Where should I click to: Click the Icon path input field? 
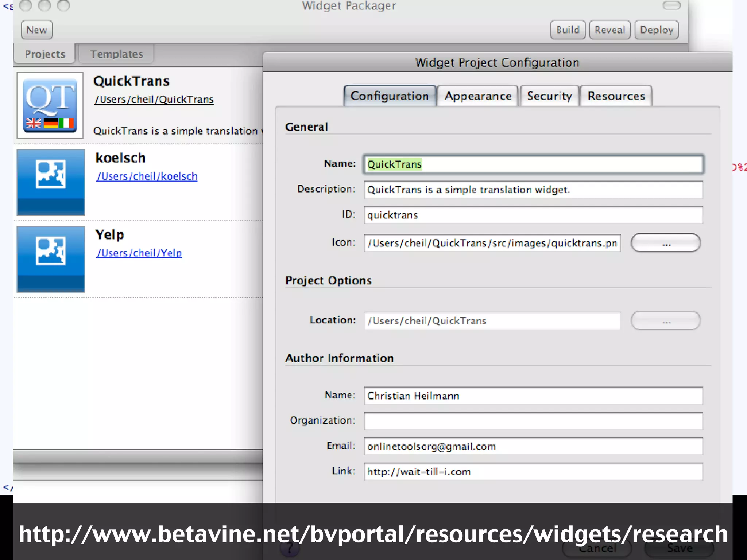click(x=492, y=243)
